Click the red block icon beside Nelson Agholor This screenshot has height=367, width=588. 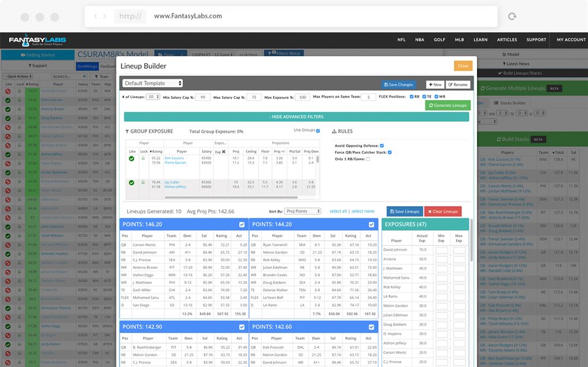[x=8, y=136]
